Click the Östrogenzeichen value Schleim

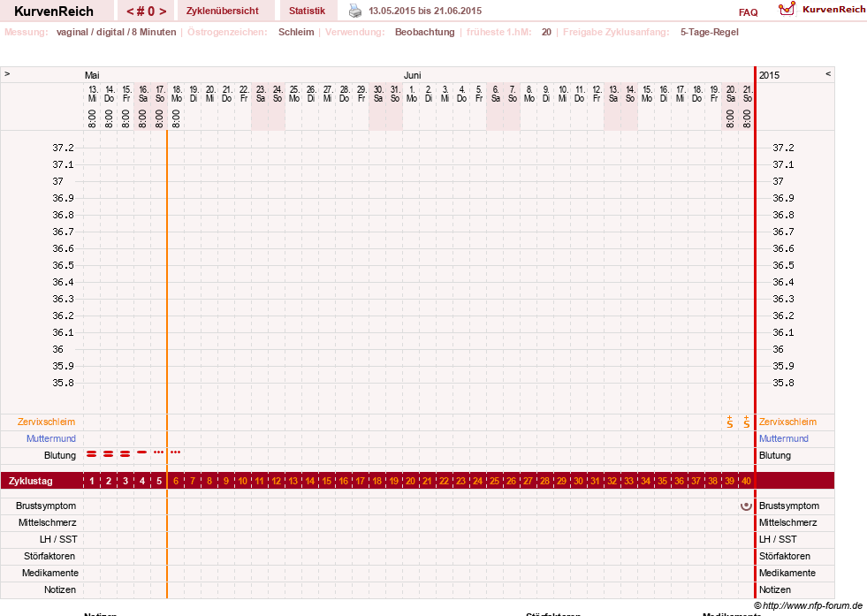[296, 32]
